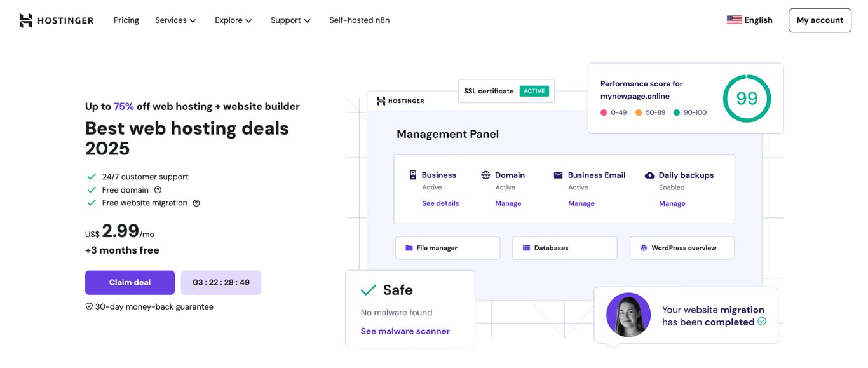Click the Hostinger logo in the top navigation
Viewport: 868px width, 368px height.
[56, 20]
